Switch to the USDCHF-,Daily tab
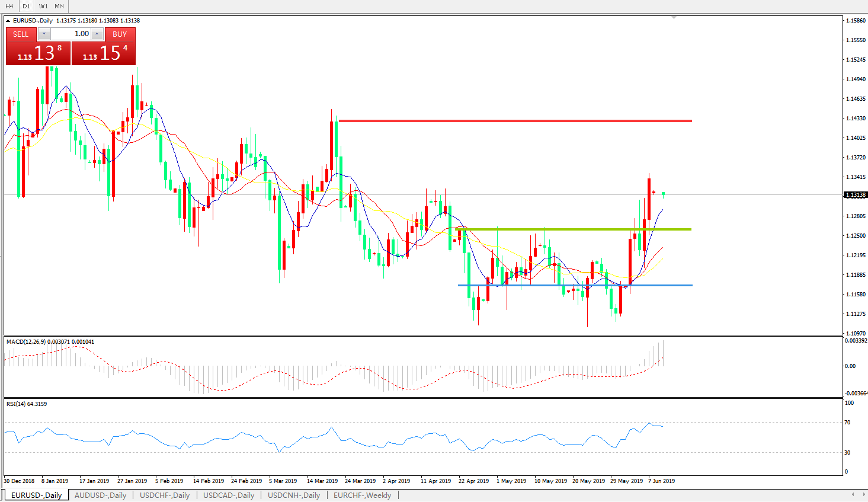The width and height of the screenshot is (868, 502). point(165,495)
